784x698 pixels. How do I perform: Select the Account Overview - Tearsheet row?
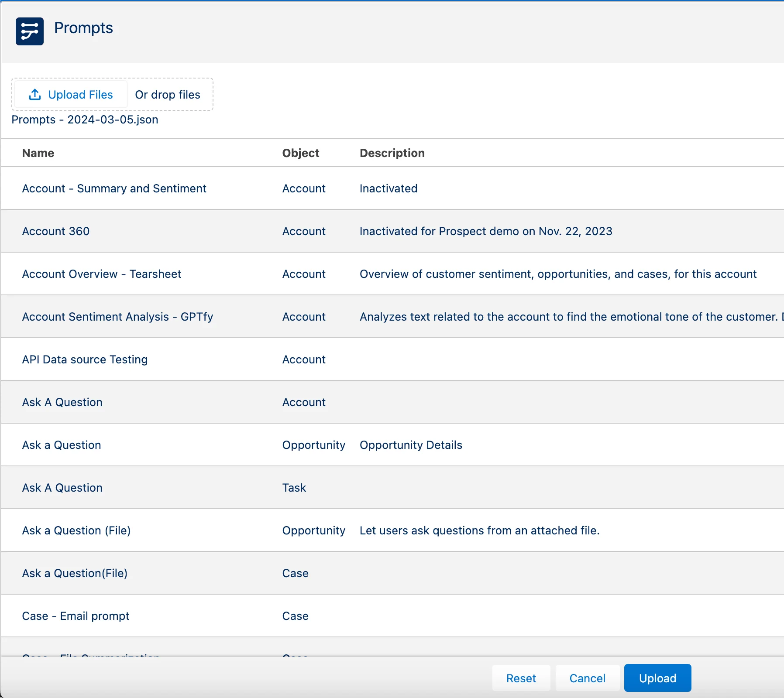point(392,274)
